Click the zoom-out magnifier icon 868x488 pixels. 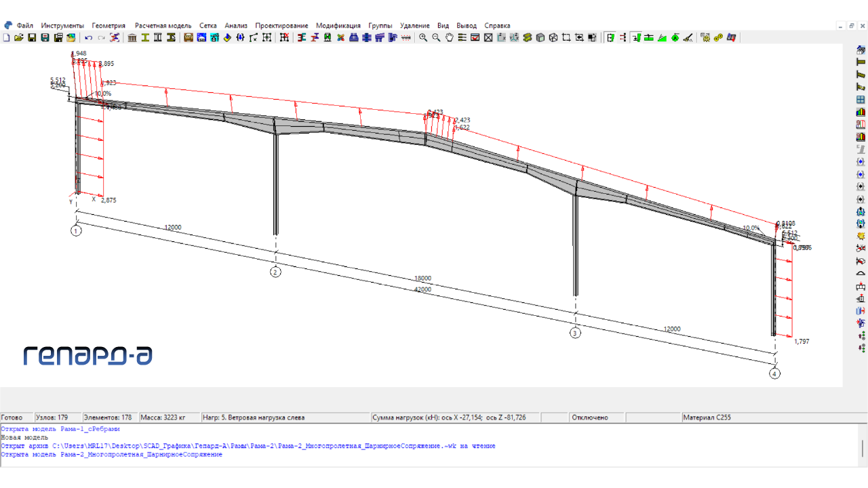(436, 38)
